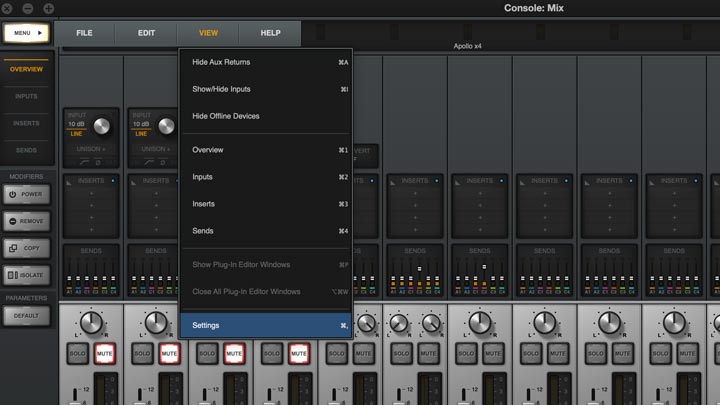The image size is (720, 405).
Task: Select Hide Aux Returns menu item
Action: [x=266, y=62]
